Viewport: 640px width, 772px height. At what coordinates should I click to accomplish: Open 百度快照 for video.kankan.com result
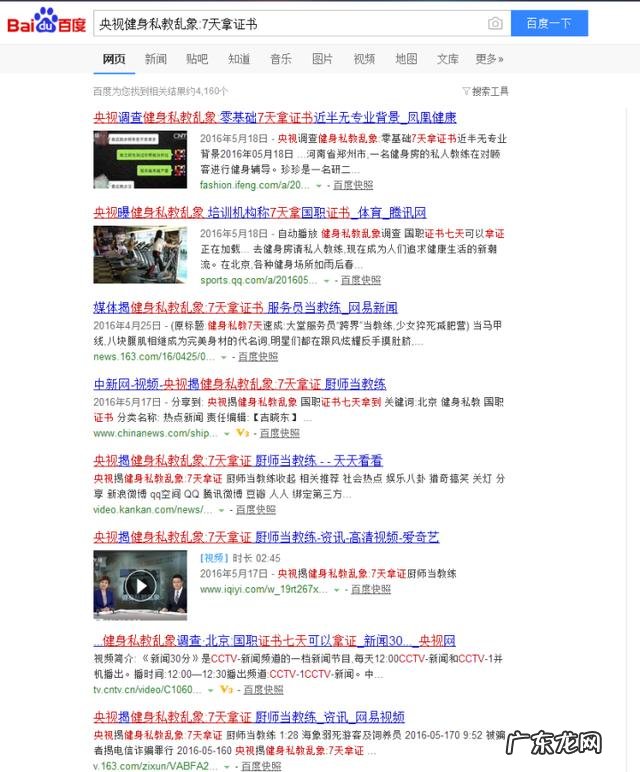pyautogui.click(x=256, y=510)
